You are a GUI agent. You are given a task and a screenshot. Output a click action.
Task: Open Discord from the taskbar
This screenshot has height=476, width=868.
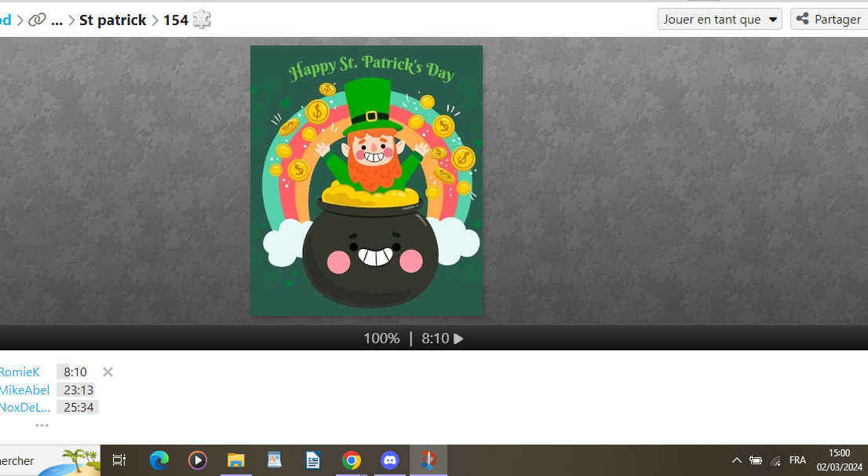tap(390, 460)
